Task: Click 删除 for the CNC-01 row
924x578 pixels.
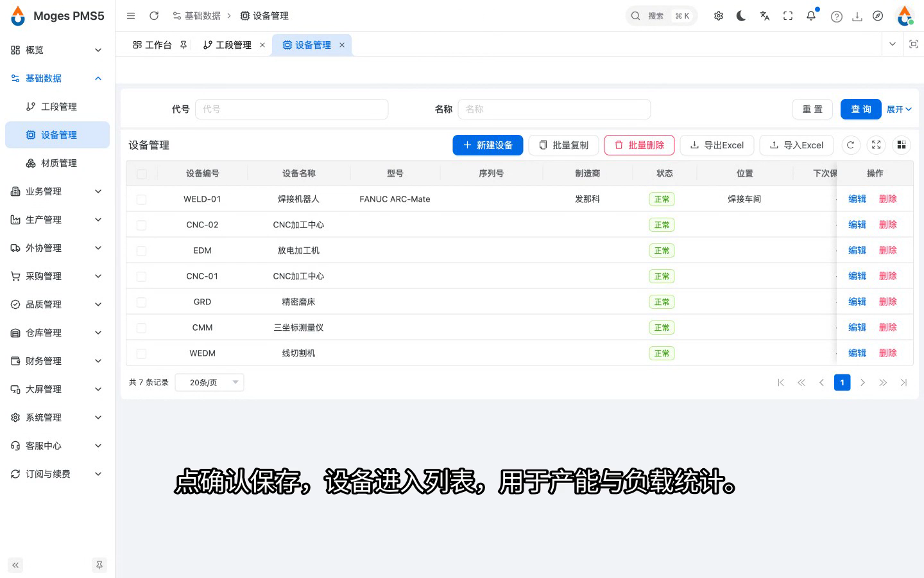Action: point(888,276)
